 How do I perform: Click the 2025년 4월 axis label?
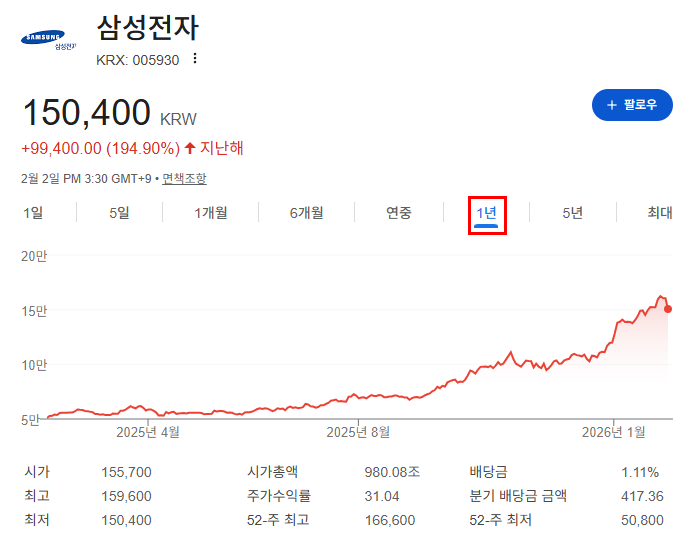coord(148,432)
